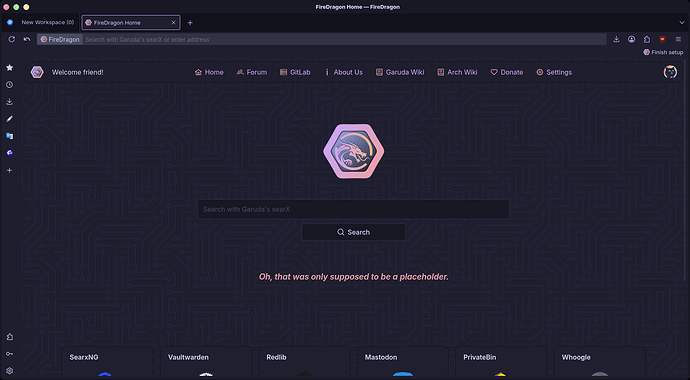Screen dimensions: 690x380
Task: Click the Finish setup link
Action: [x=663, y=52]
